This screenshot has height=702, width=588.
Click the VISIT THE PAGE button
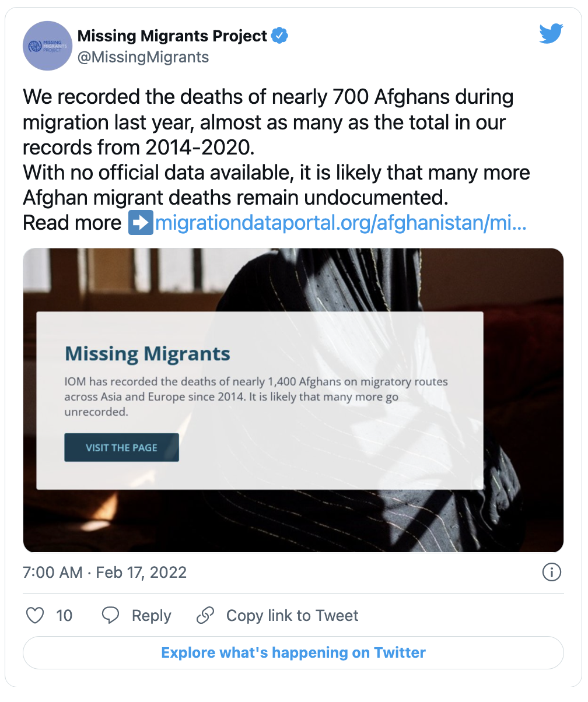tap(121, 448)
